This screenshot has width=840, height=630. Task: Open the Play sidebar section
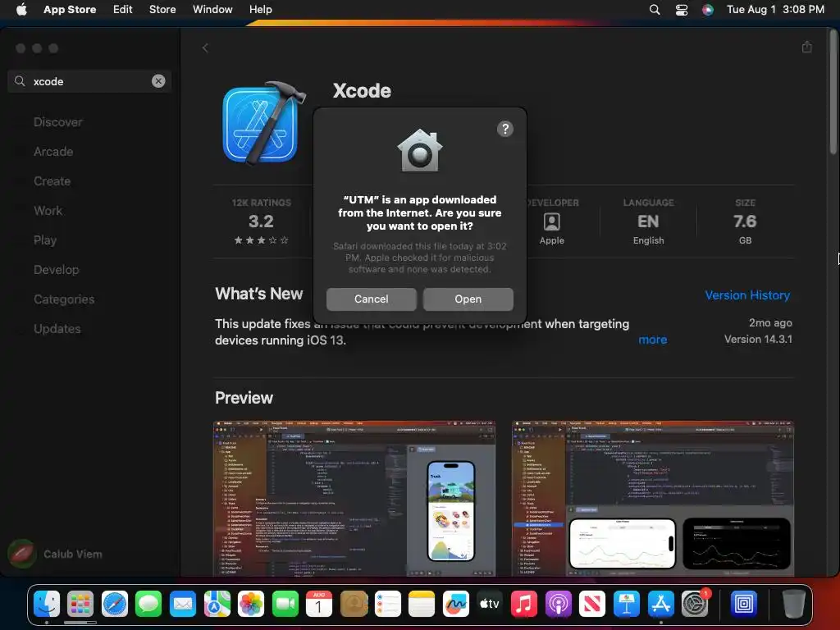45,240
